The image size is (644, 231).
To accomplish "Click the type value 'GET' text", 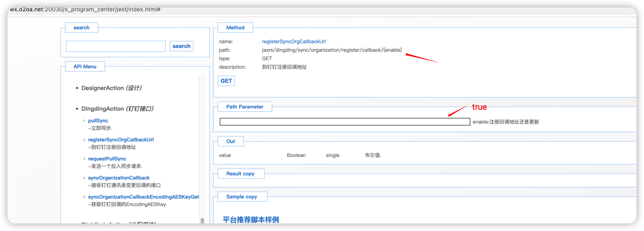I will [x=267, y=59].
